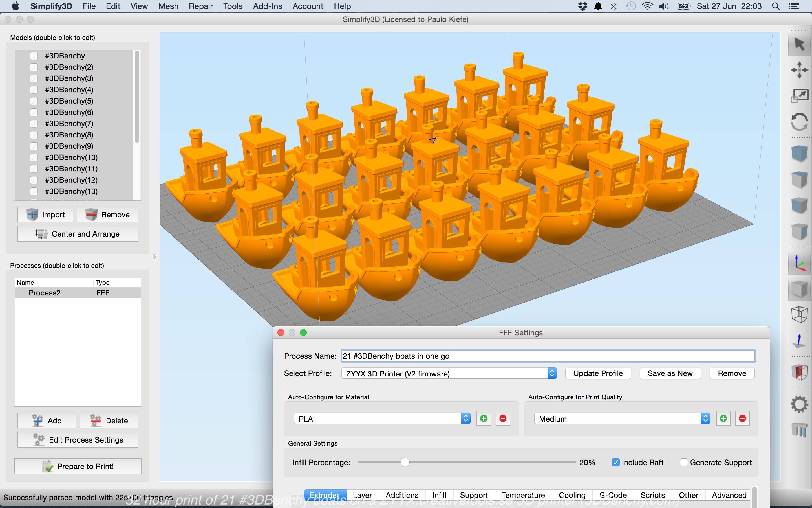Open the Add-Ins menu
The height and width of the screenshot is (508, 812).
click(267, 6)
